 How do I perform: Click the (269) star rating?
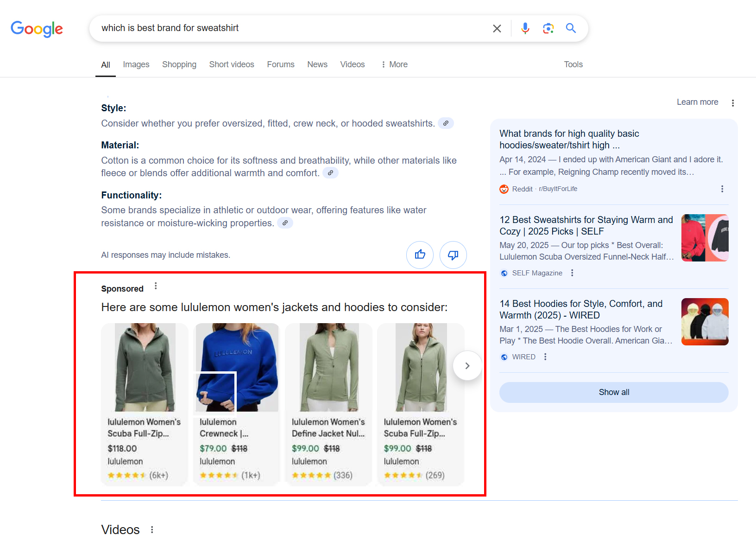tap(414, 475)
